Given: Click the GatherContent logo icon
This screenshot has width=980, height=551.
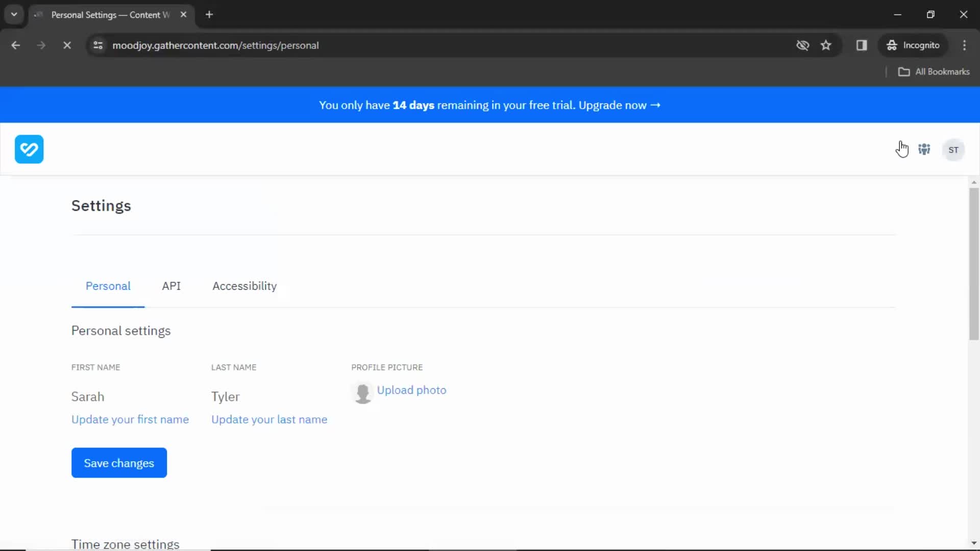Looking at the screenshot, I should pos(29,149).
